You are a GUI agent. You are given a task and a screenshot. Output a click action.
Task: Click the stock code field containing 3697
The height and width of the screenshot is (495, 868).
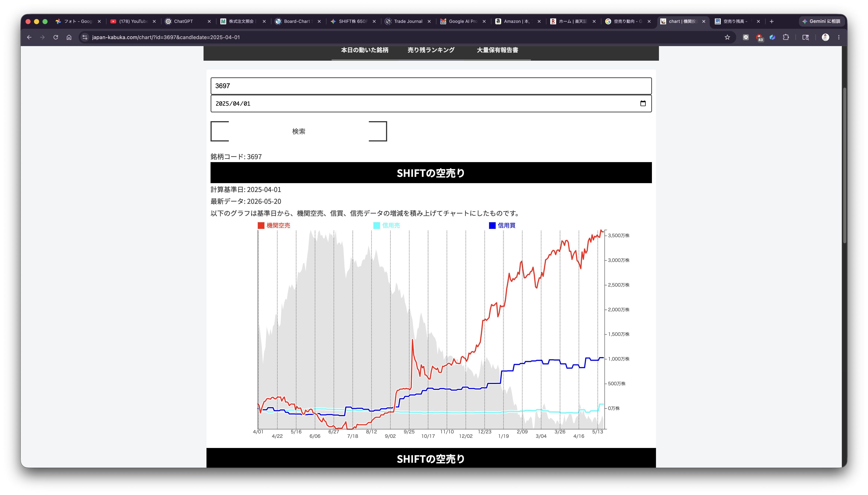pos(431,86)
